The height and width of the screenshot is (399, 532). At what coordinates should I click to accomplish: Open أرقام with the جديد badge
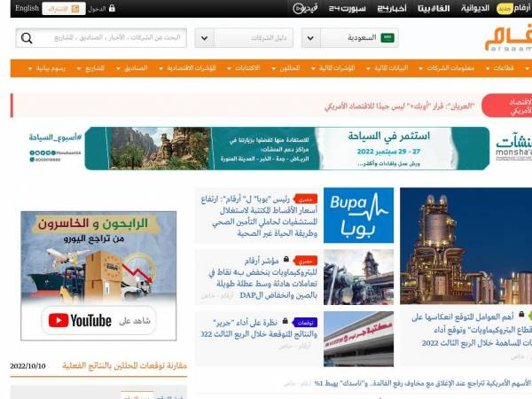[514, 8]
